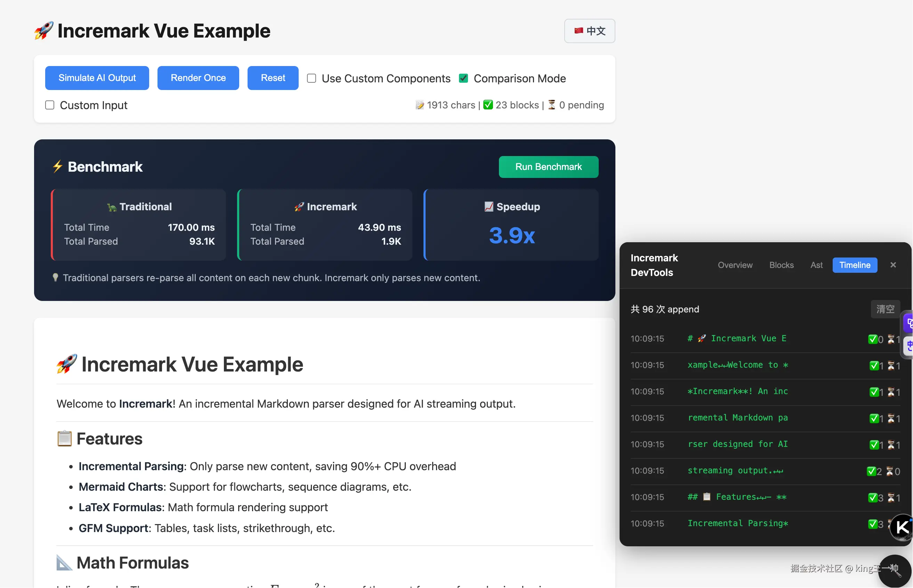This screenshot has height=588, width=913.
Task: Switch to the Overview tab in DevTools
Action: 735,265
